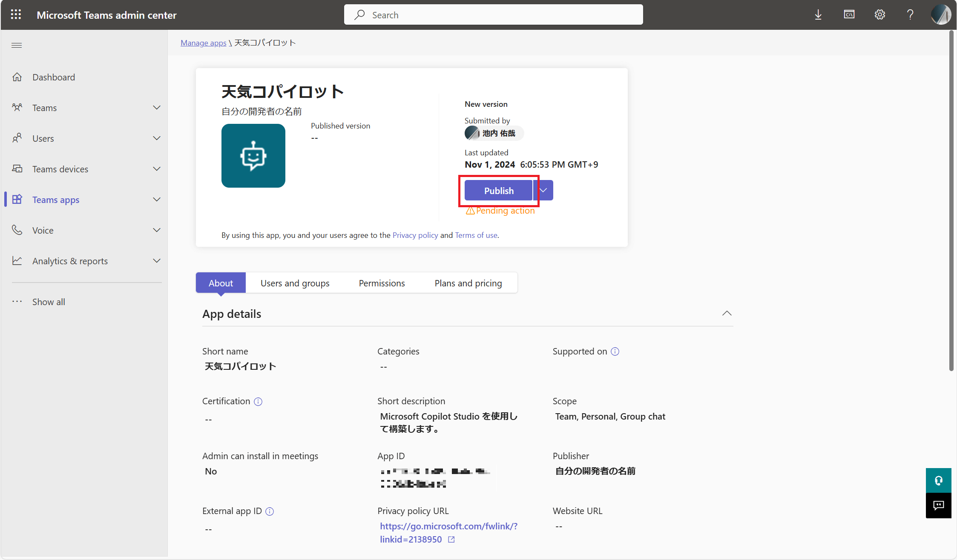The height and width of the screenshot is (560, 957).
Task: Click Teams apps label in sidebar
Action: pos(56,200)
